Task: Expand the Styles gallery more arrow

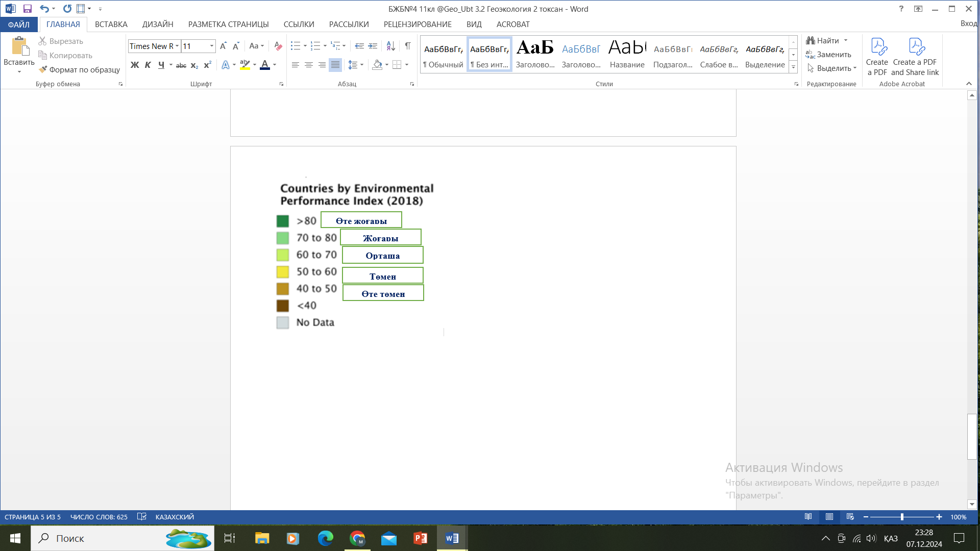Action: (793, 67)
